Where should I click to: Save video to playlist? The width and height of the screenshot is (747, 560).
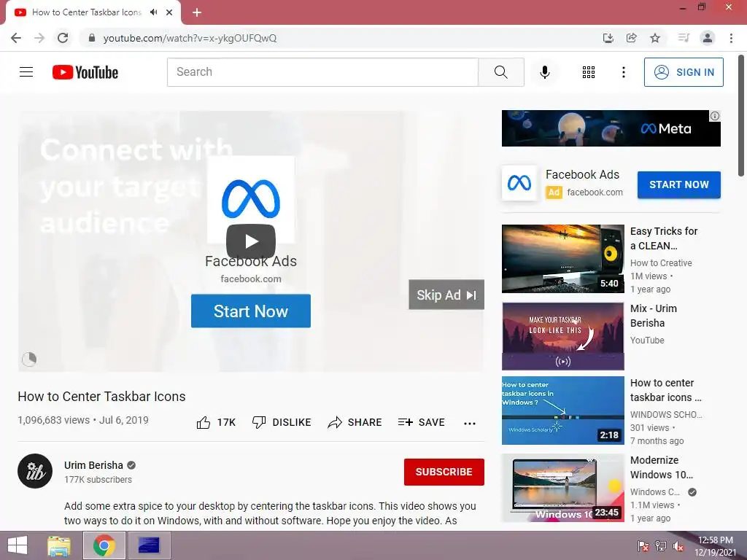pyautogui.click(x=421, y=422)
